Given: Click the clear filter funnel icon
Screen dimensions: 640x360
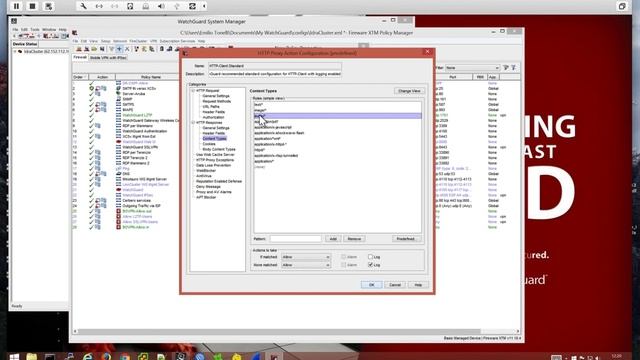Looking at the screenshot, I should click(514, 68).
